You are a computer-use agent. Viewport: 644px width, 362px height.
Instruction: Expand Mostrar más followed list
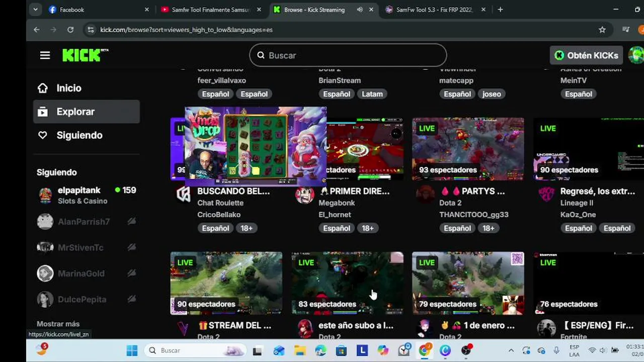[x=58, y=324]
